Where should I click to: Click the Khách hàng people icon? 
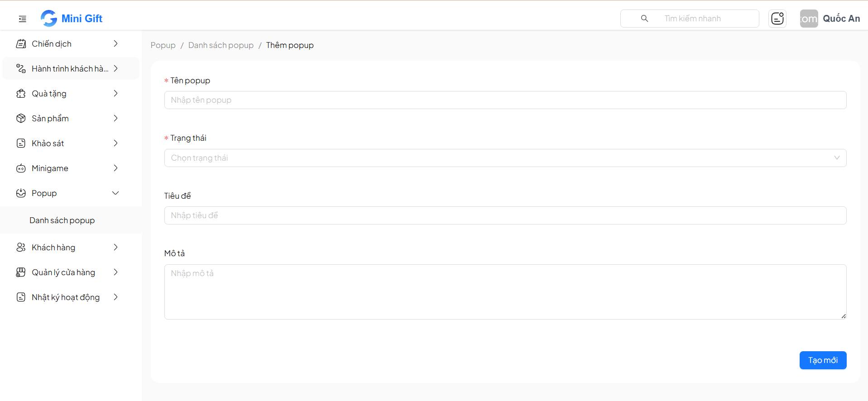[x=21, y=248]
